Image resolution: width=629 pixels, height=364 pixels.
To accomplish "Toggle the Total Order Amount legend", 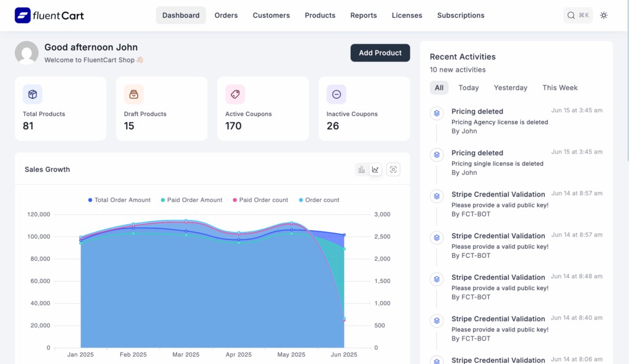I will tap(119, 199).
